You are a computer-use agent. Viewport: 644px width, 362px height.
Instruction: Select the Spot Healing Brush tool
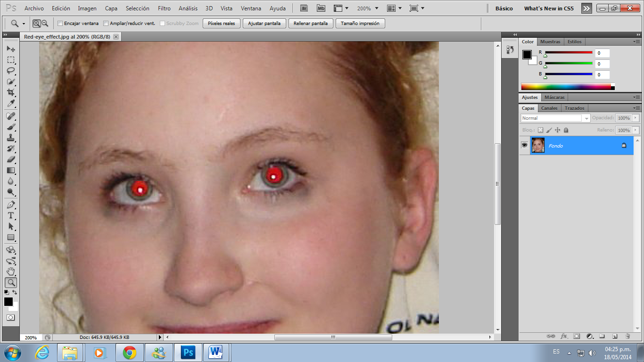tap(11, 116)
